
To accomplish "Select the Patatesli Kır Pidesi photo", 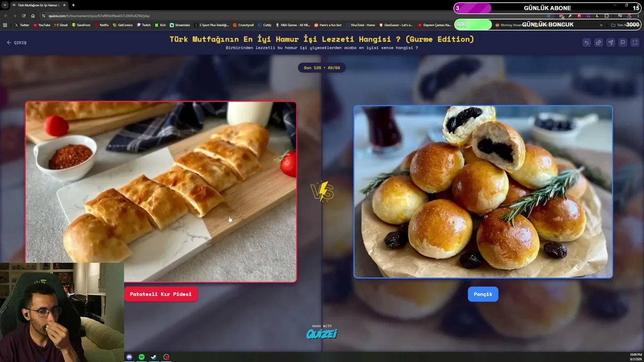I will tap(161, 192).
